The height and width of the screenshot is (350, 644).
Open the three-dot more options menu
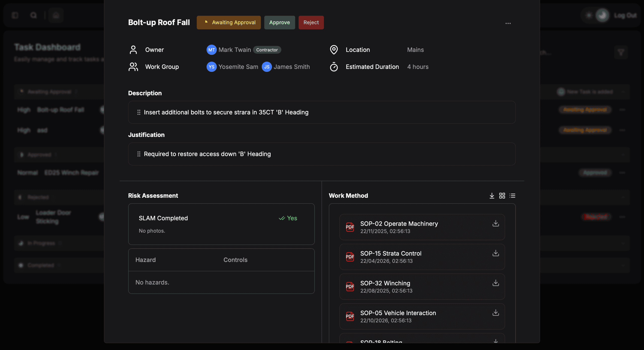(x=508, y=23)
